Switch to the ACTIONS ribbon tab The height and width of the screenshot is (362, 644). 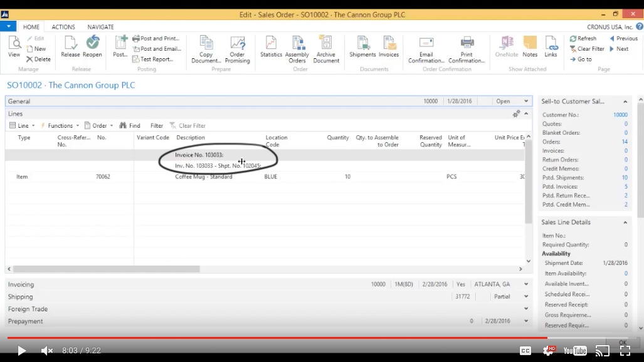[x=63, y=27]
